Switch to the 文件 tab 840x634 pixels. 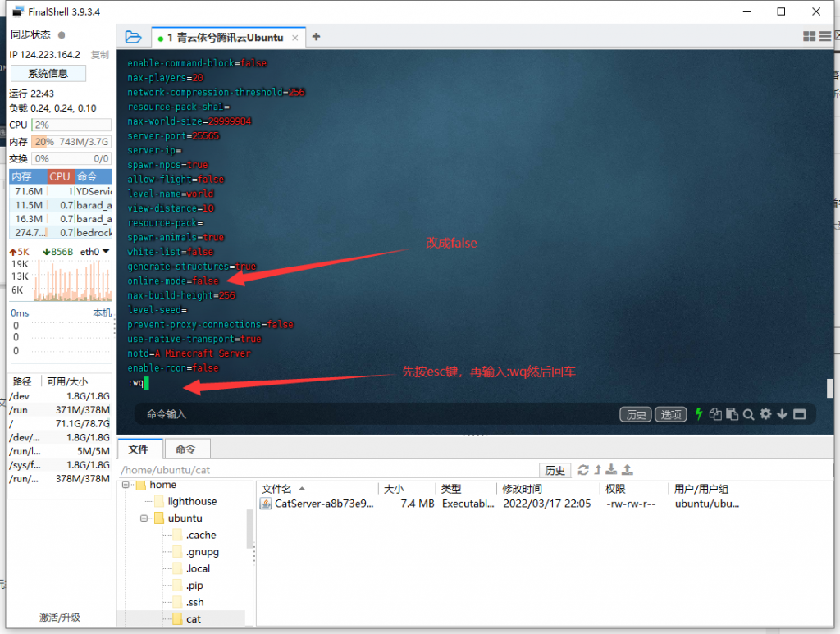coord(139,449)
